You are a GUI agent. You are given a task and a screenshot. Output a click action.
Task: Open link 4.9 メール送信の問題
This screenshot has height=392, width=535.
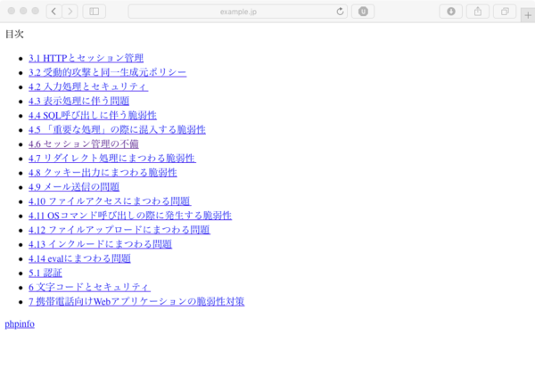click(x=74, y=187)
